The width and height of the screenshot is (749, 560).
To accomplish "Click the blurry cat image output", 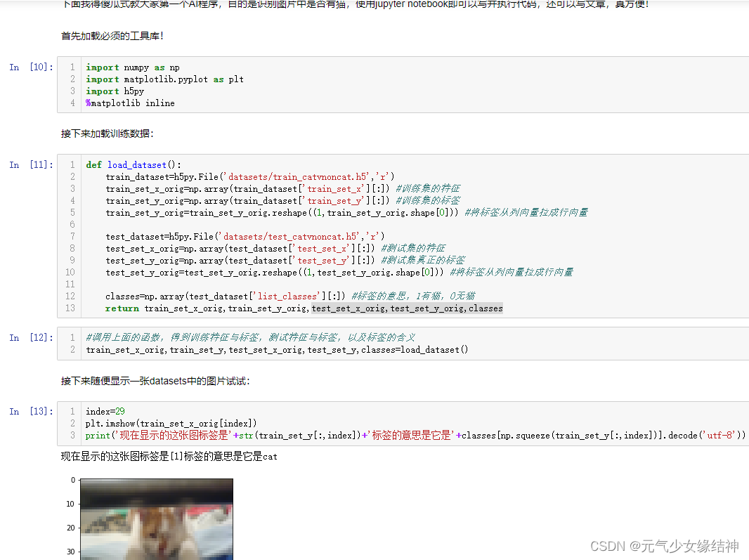I will tap(157, 519).
